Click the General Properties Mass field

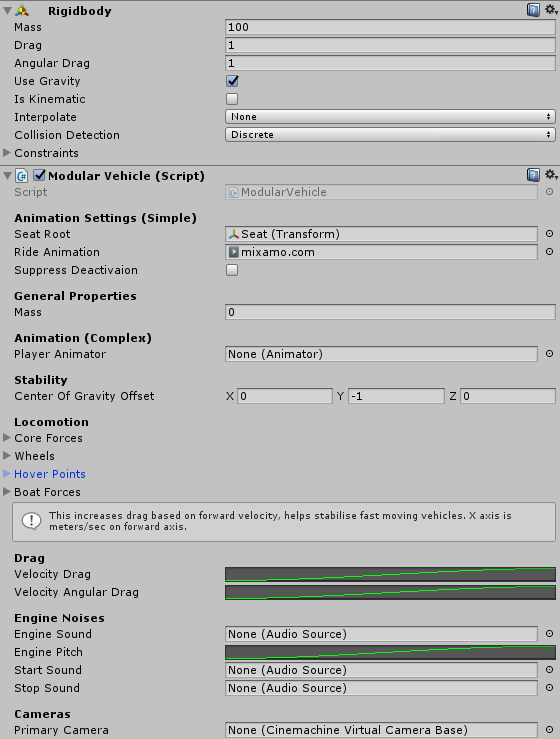[x=390, y=312]
